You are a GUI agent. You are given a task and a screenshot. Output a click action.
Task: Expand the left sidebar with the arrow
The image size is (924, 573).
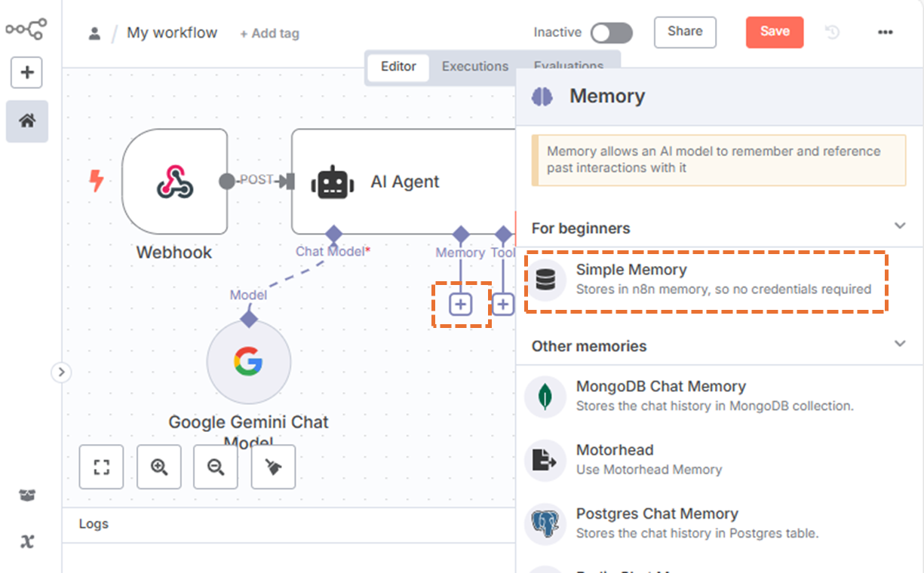[x=61, y=372]
